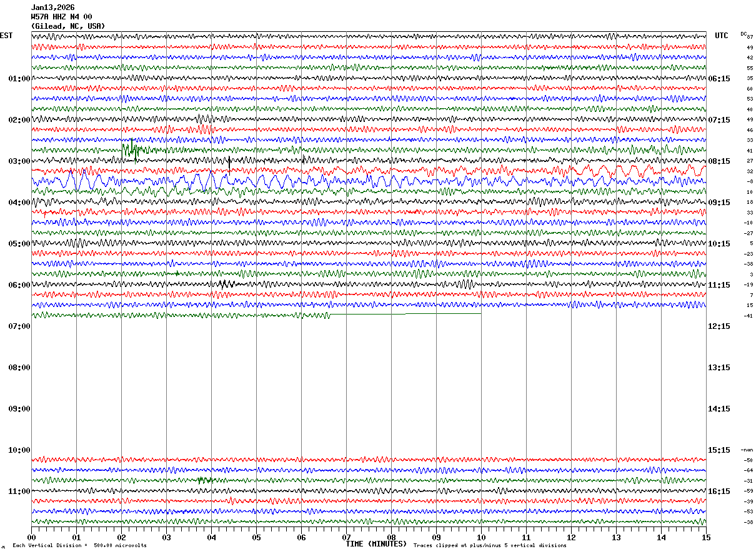Image resolution: width=756 pixels, height=554 pixels.
Task: Click the DC offset value 55
Action: [x=750, y=68]
